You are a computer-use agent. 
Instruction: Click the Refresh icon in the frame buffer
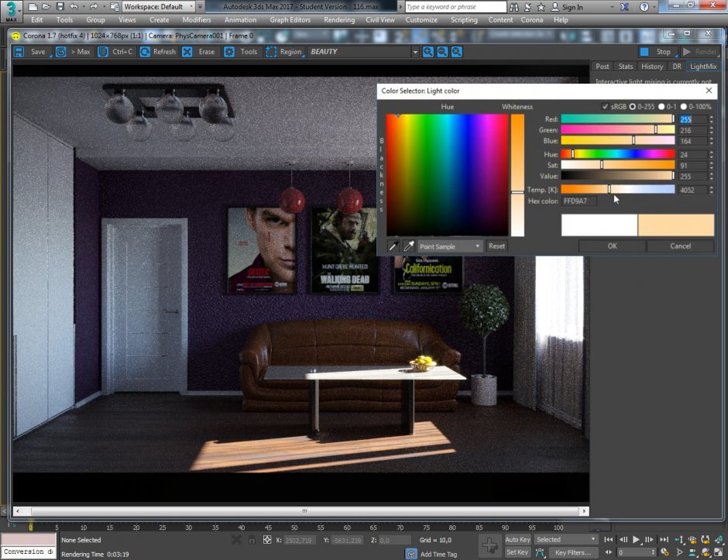145,52
